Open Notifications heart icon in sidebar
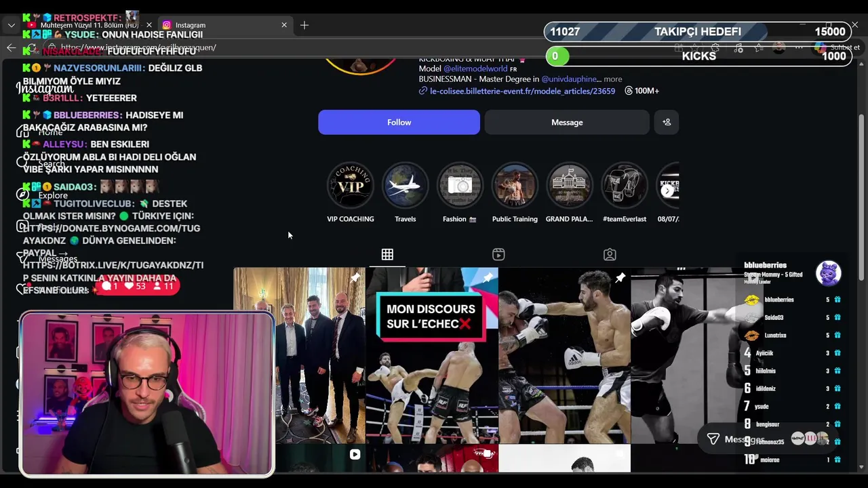This screenshot has width=868, height=488. tap(22, 289)
